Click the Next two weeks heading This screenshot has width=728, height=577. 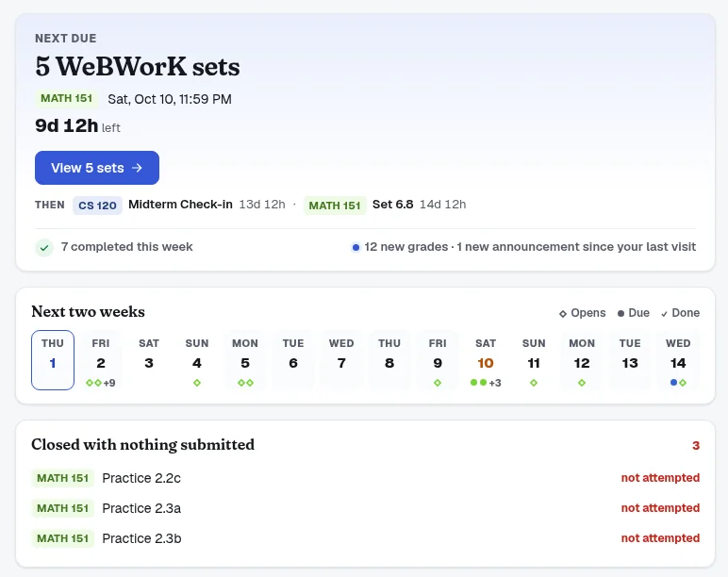click(89, 311)
